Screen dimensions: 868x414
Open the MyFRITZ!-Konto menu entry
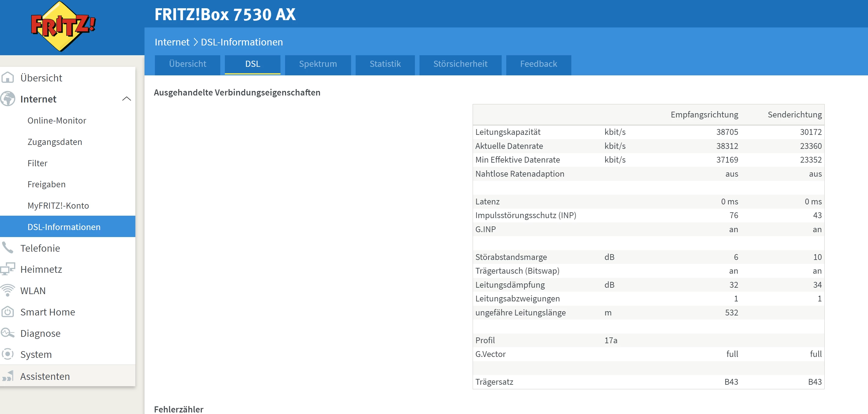point(58,205)
